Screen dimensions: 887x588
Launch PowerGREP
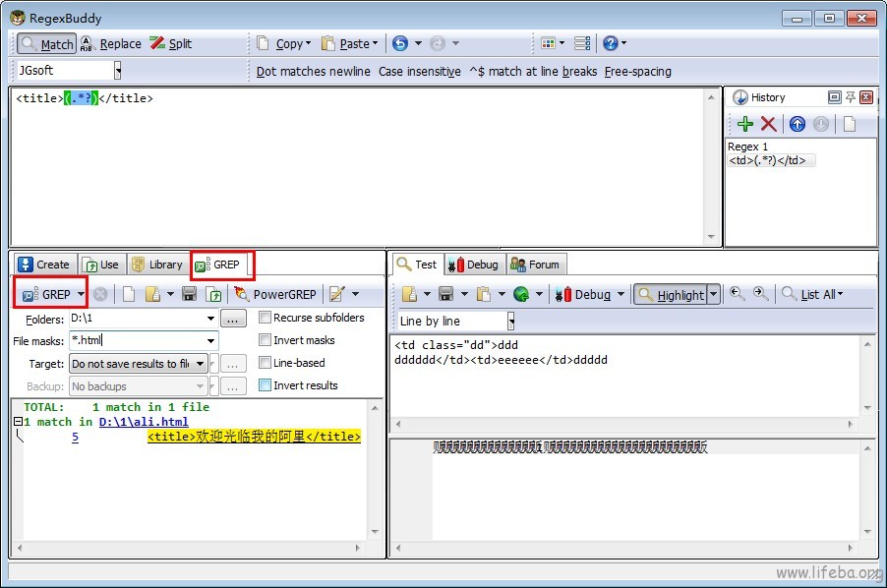(x=276, y=294)
